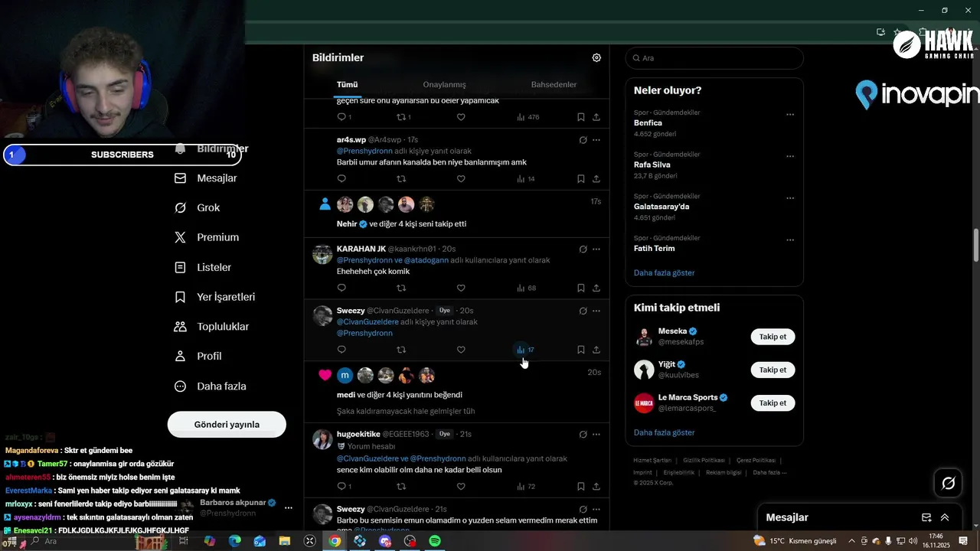Click inside the Ara search field
This screenshot has width=980, height=551.
714,58
